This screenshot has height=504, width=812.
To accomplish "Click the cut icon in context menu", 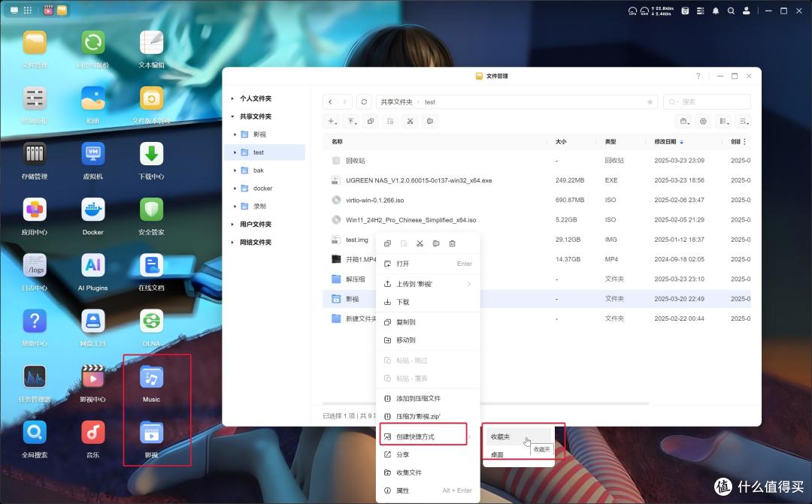I will (420, 243).
